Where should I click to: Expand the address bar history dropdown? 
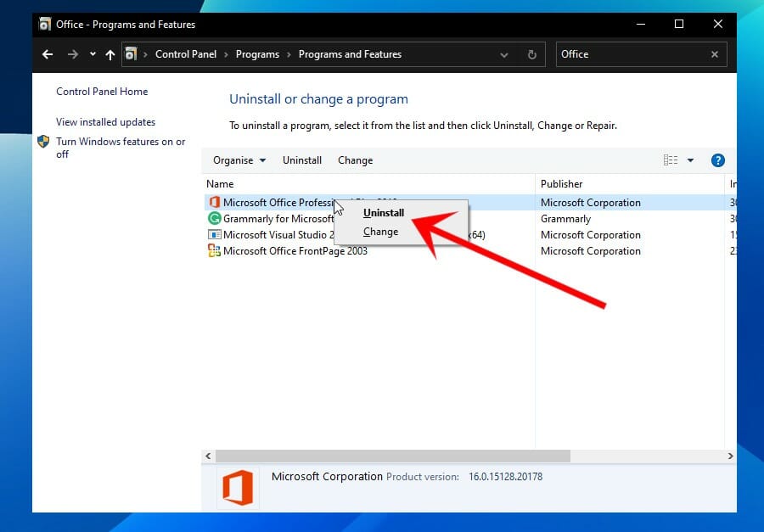tap(503, 55)
